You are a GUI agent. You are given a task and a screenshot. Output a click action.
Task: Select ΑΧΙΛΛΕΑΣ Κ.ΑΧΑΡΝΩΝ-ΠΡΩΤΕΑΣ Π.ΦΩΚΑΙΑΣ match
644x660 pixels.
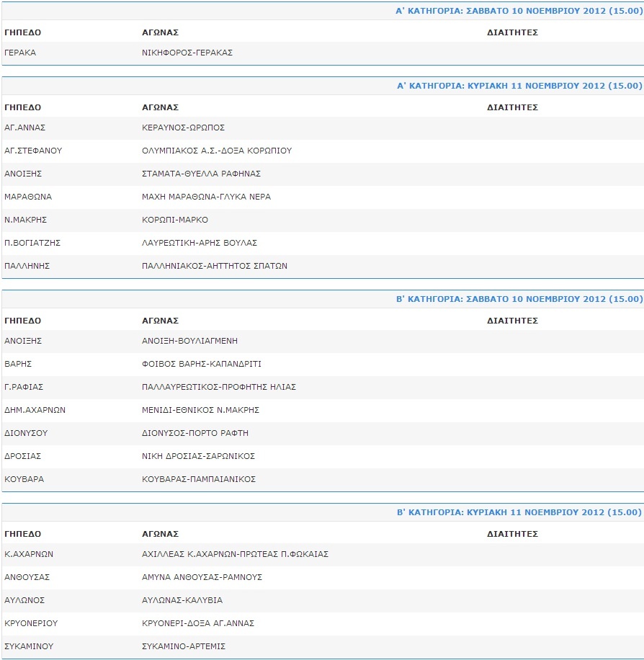235,554
